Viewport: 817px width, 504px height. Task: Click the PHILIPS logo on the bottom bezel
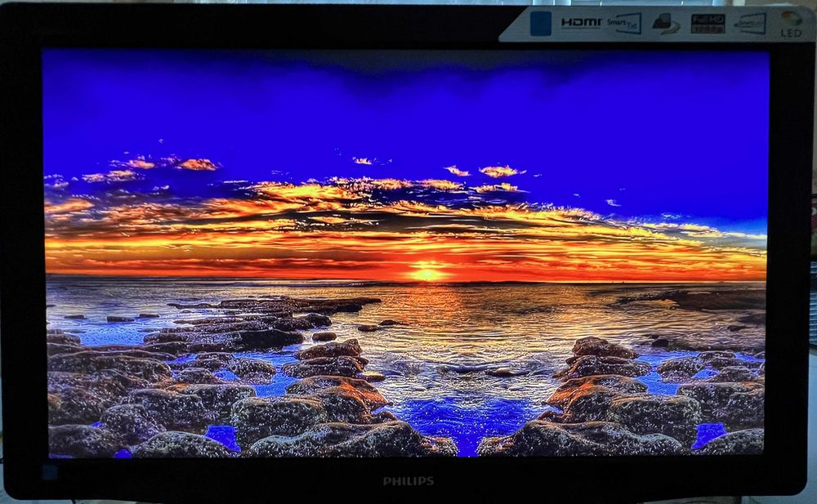(x=408, y=481)
